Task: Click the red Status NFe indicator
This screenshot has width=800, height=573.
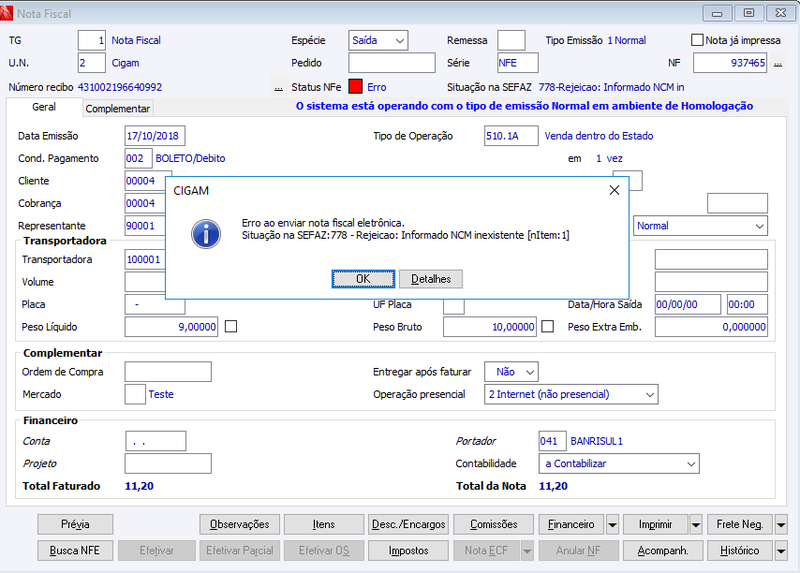Action: coord(356,87)
